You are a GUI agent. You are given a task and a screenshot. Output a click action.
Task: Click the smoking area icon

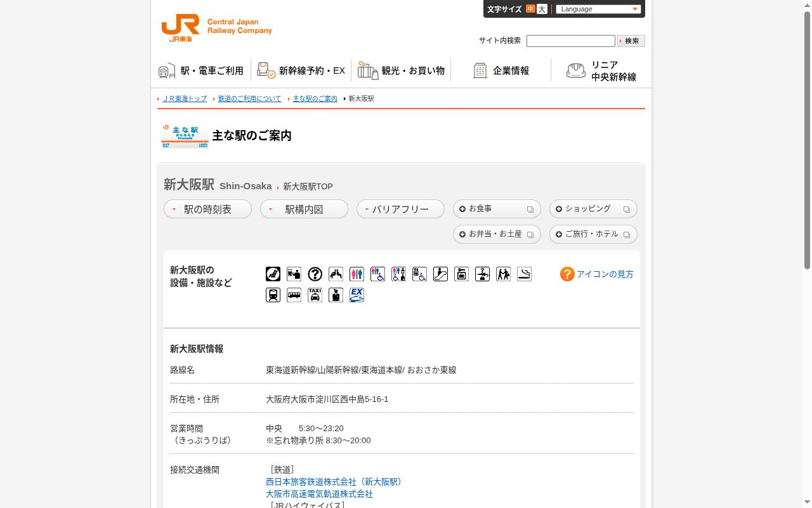coord(524,274)
